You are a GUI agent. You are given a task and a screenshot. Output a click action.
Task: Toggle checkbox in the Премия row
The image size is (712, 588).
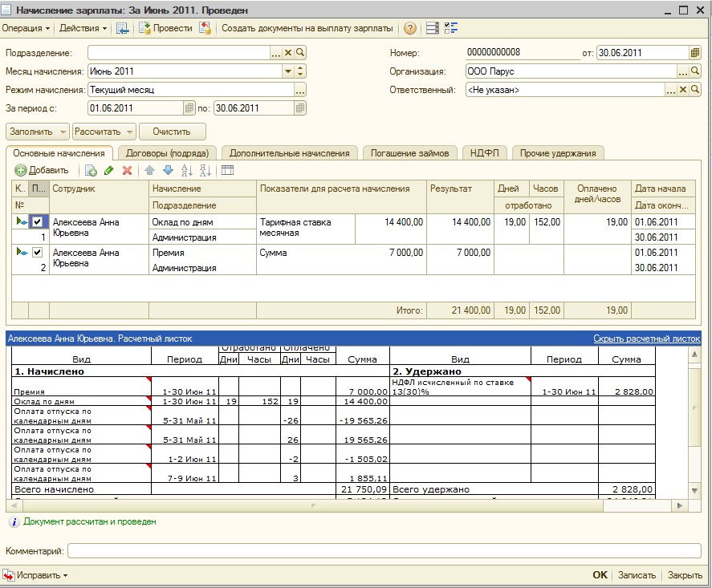coord(37,253)
